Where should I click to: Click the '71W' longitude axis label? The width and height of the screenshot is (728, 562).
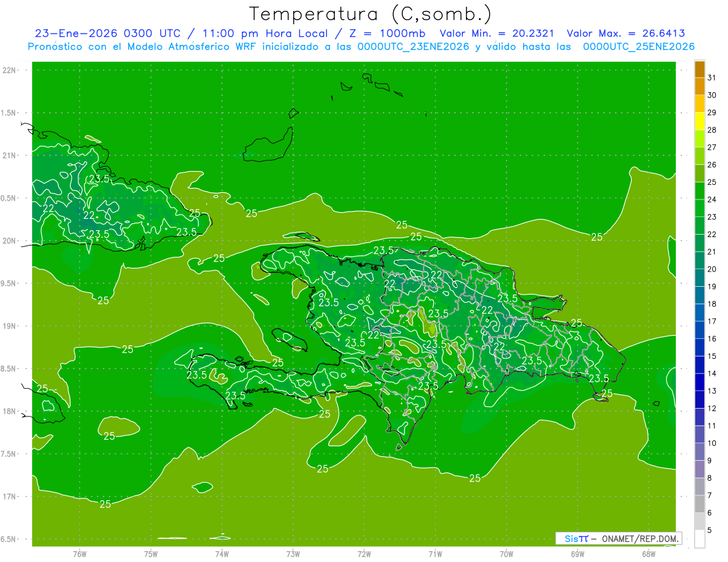tap(435, 554)
